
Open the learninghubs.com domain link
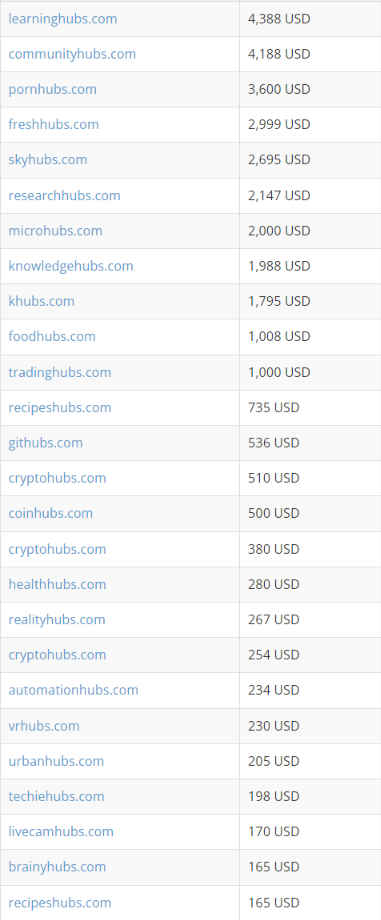click(63, 19)
